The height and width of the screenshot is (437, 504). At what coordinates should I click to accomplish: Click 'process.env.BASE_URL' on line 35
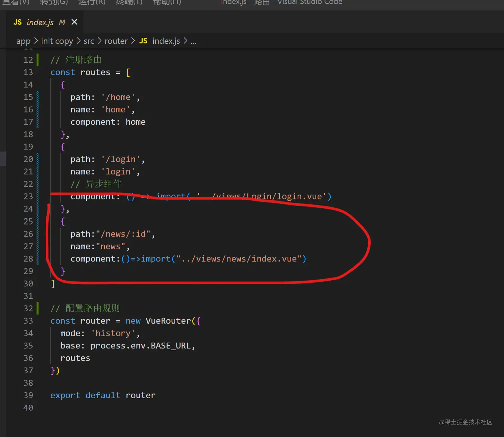pos(141,346)
